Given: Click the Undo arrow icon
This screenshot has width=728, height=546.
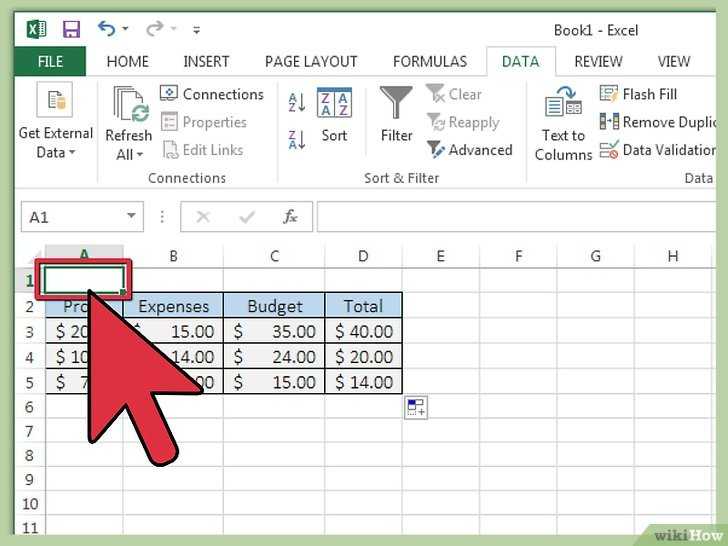Looking at the screenshot, I should coord(106,29).
